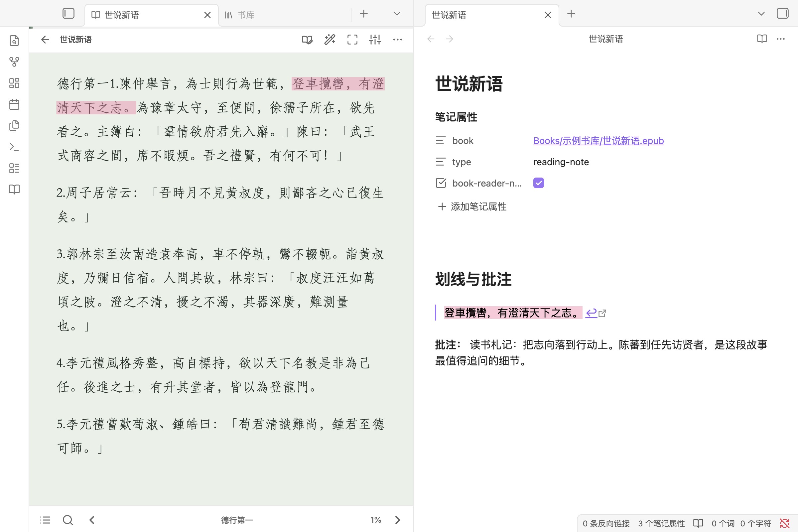This screenshot has width=798, height=532.
Task: Switch to the 书库 tab
Action: click(285, 15)
